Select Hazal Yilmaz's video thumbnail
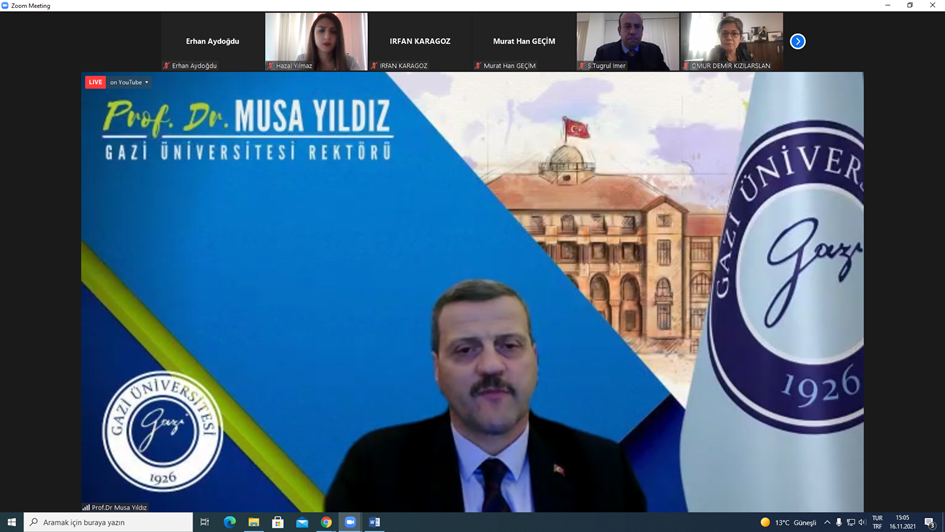 coord(316,41)
